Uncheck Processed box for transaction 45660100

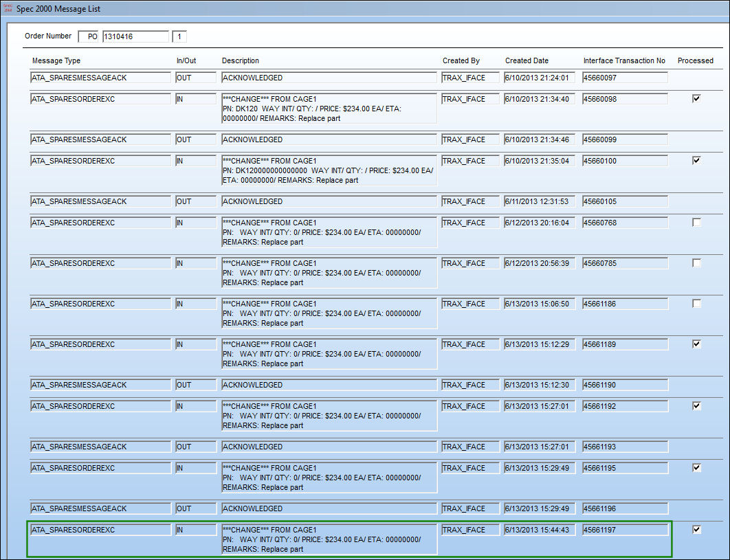pos(696,161)
